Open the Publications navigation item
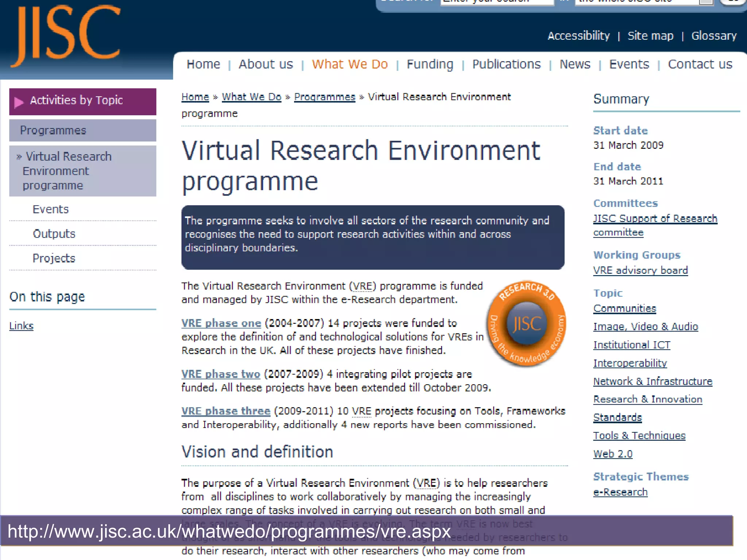747x560 pixels. pos(506,64)
